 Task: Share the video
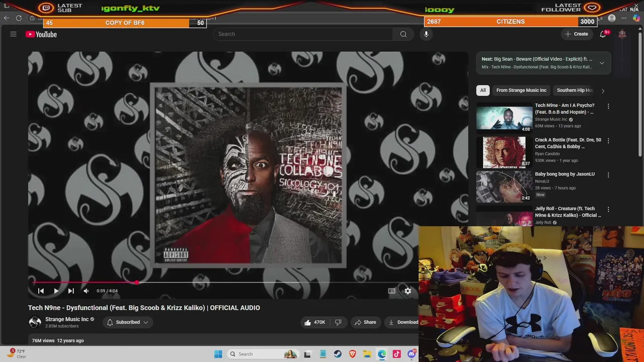[365, 322]
